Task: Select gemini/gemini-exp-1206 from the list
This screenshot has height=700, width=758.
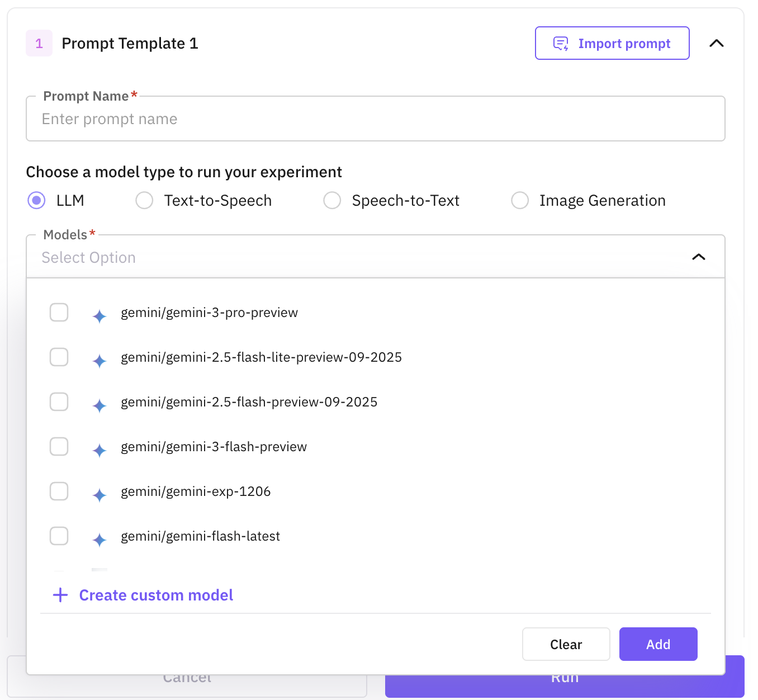Action: (196, 491)
